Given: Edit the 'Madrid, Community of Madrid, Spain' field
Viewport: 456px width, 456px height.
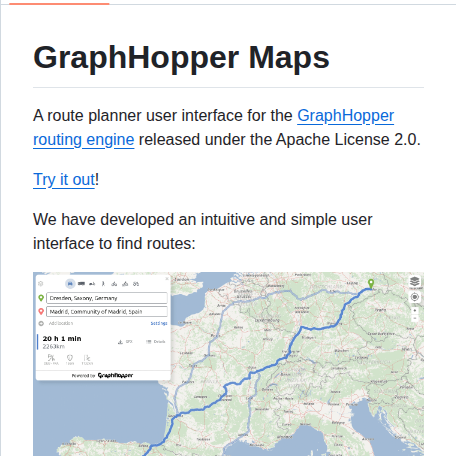Looking at the screenshot, I should pyautogui.click(x=107, y=311).
